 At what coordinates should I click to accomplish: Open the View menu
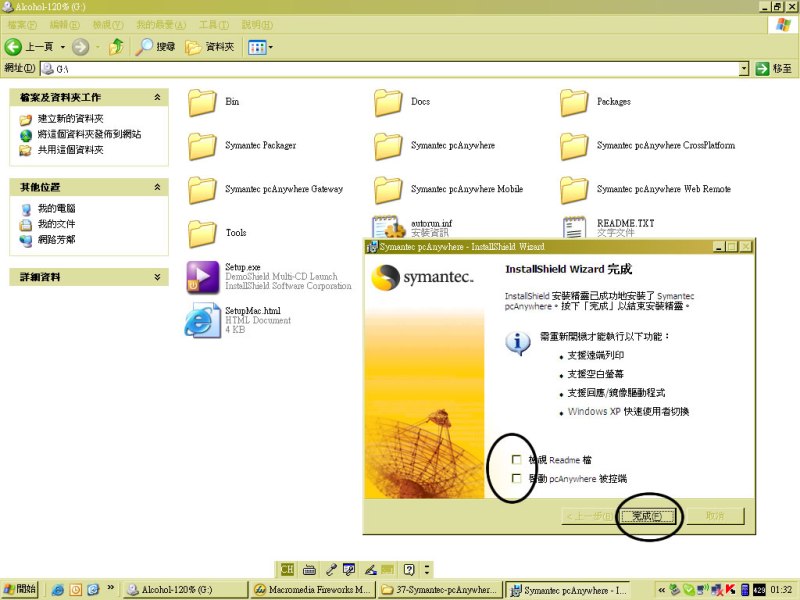(x=108, y=24)
